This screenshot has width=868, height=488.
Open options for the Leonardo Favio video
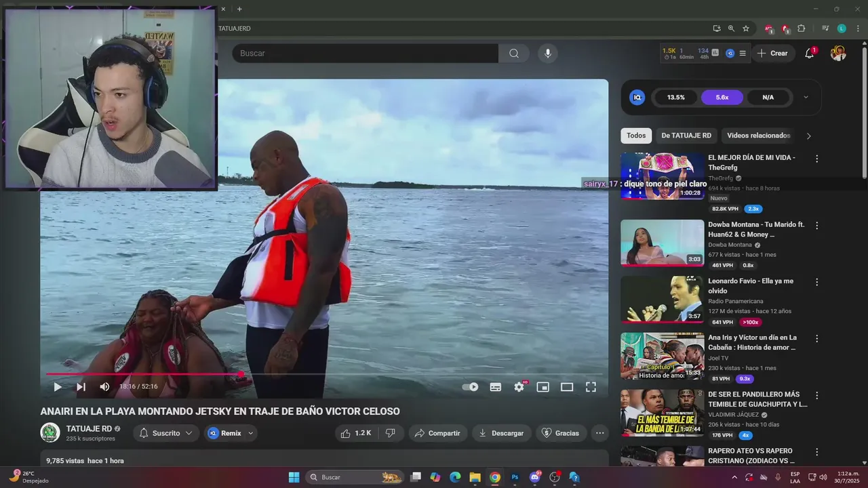pyautogui.click(x=816, y=281)
